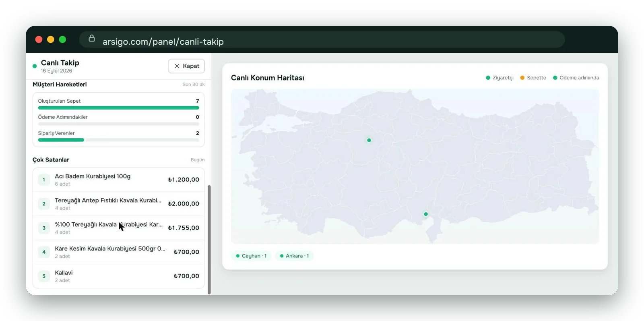Click the Sipariş Verenler progress bar
The image size is (644, 321).
[119, 140]
